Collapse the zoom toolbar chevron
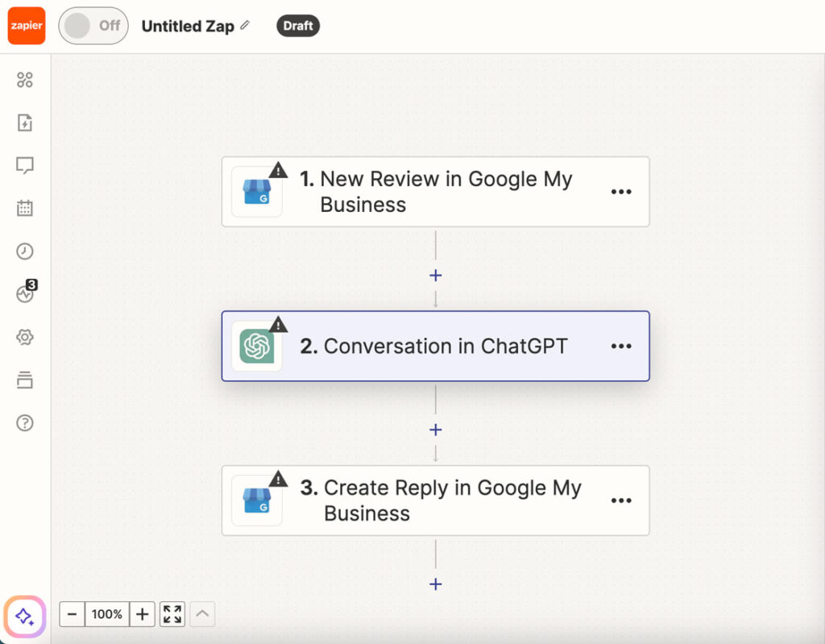 click(x=201, y=614)
